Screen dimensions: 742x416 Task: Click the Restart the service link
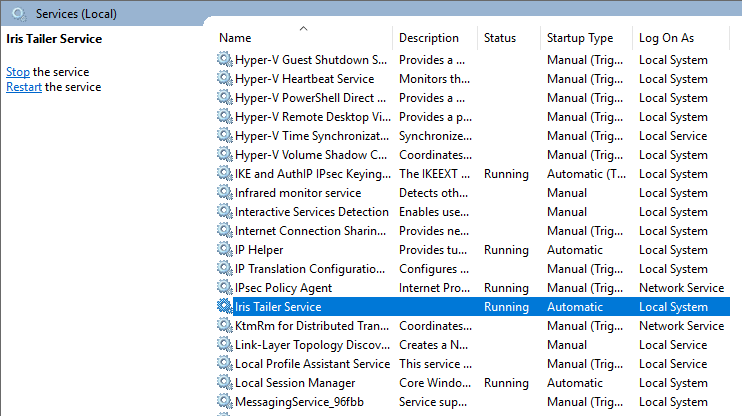[23, 87]
